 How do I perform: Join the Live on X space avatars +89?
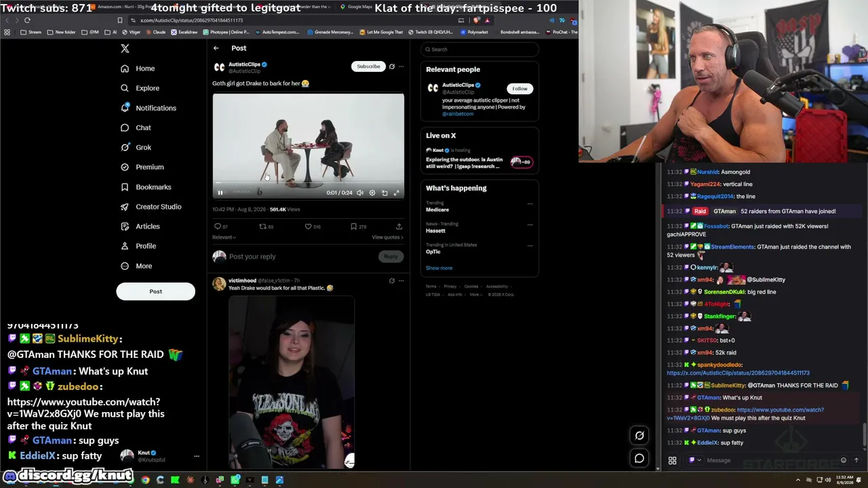pos(521,162)
